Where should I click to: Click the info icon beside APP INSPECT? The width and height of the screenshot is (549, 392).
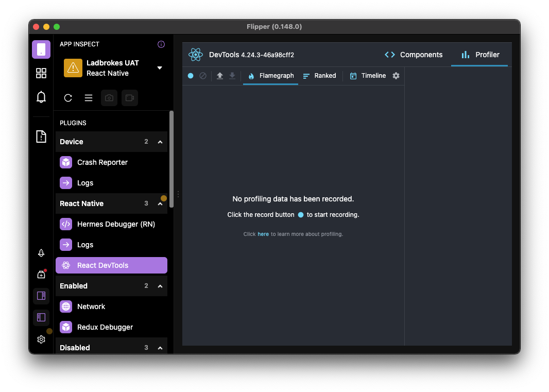[x=161, y=44]
